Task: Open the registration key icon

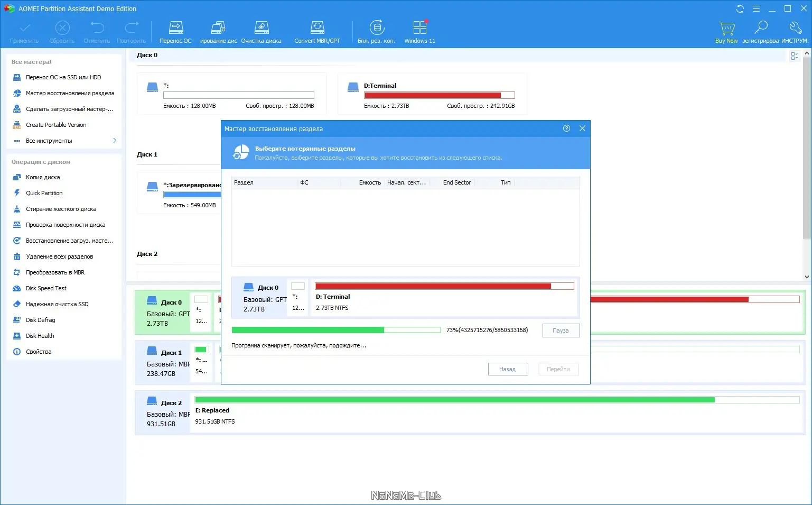Action: 761,32
